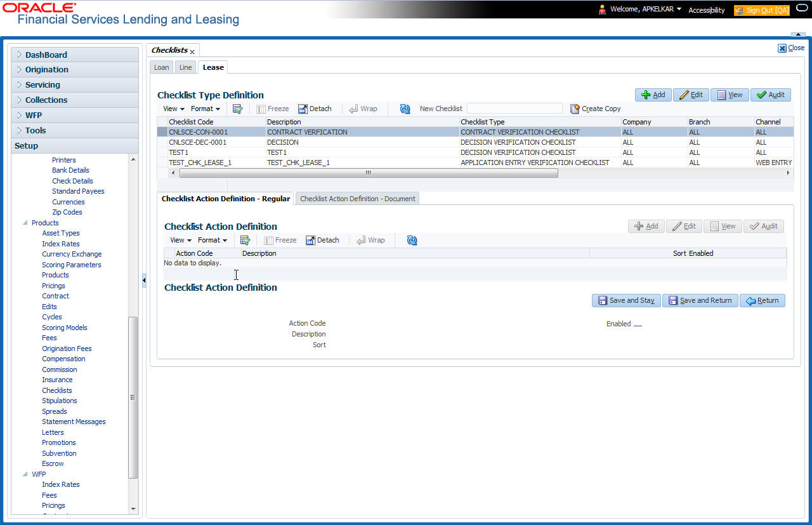Open Format menu in Checklist Action Definition toolbar
The width and height of the screenshot is (812, 525).
(213, 240)
